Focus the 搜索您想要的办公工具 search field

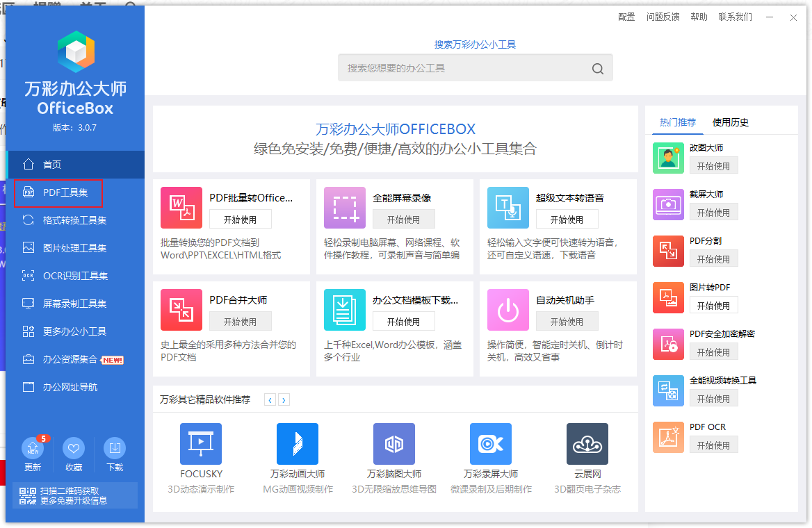(476, 68)
